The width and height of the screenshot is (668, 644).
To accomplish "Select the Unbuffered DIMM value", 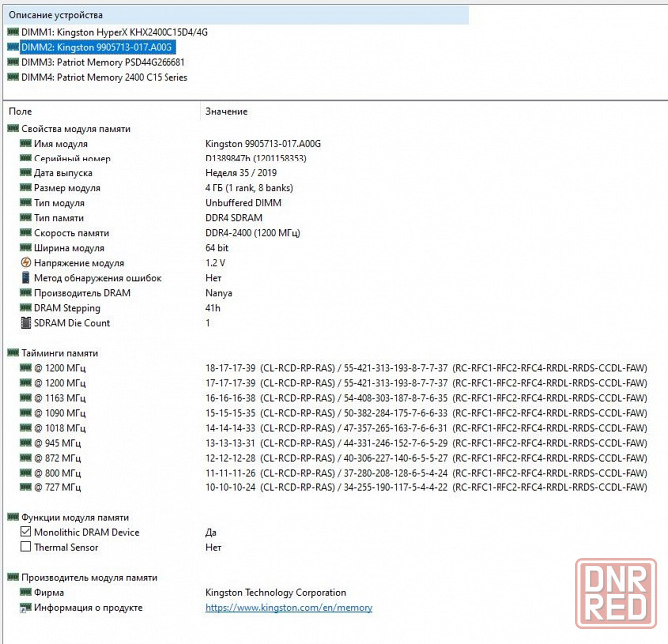I will (x=243, y=203).
